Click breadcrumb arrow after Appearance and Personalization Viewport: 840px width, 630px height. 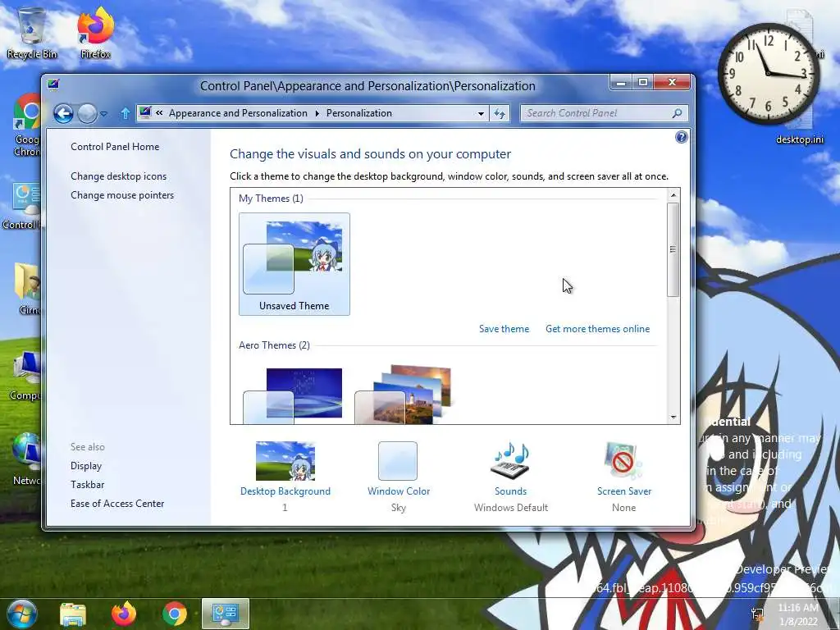tap(317, 113)
